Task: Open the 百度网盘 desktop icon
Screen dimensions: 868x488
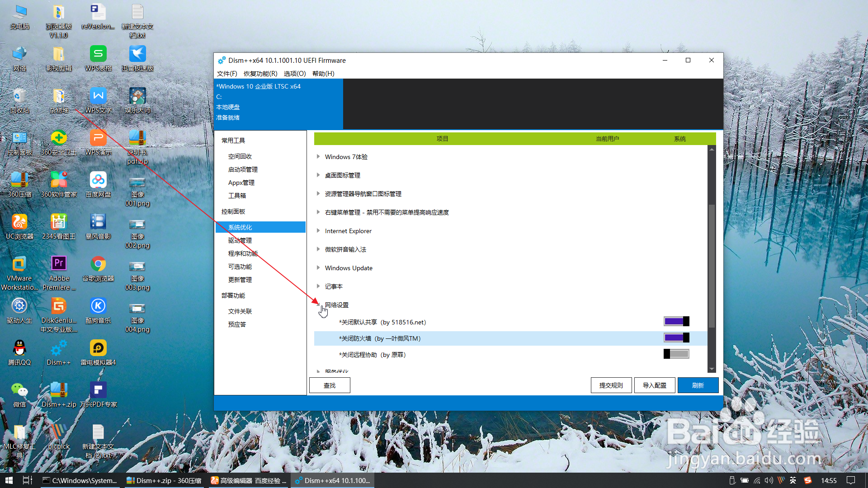Action: (x=98, y=180)
